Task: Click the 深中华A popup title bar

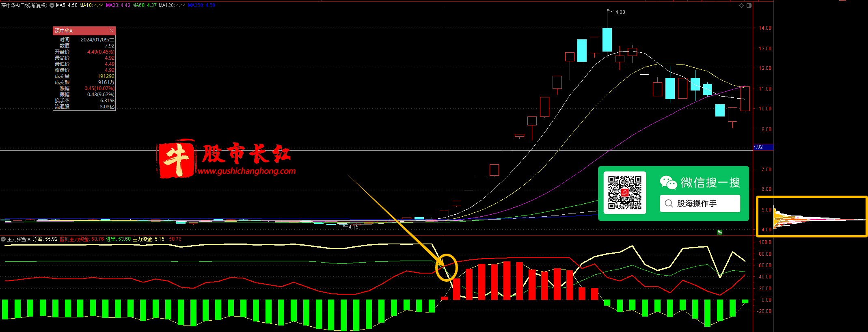Action: coord(84,30)
